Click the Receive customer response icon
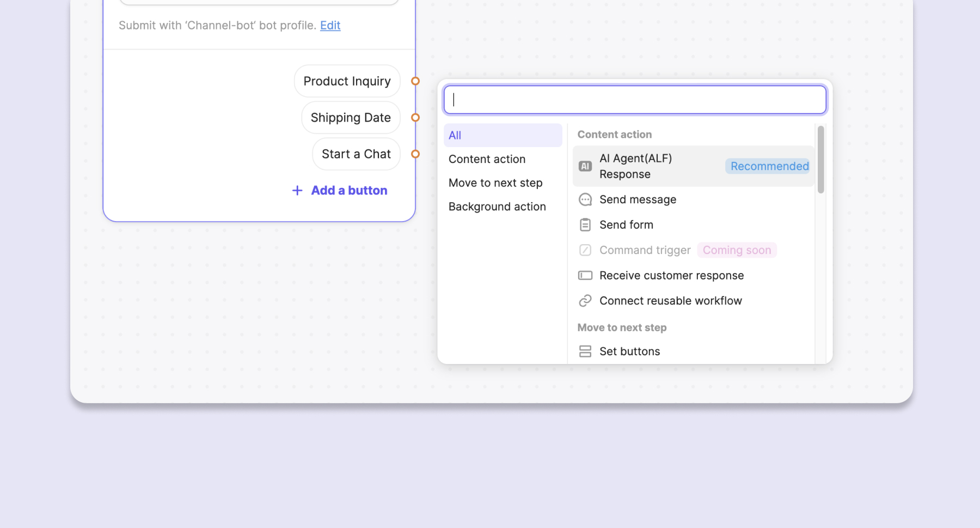Viewport: 980px width, 528px height. click(585, 275)
